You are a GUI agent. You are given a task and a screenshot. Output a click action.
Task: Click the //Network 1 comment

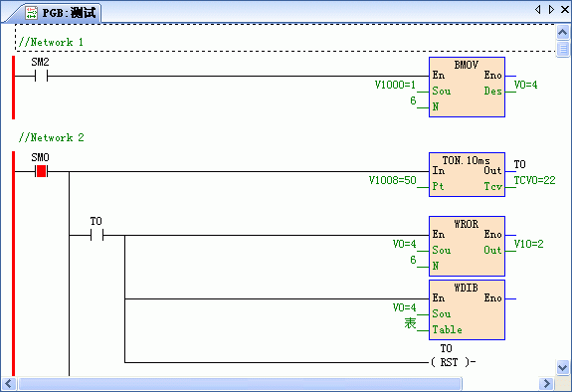[x=51, y=43]
